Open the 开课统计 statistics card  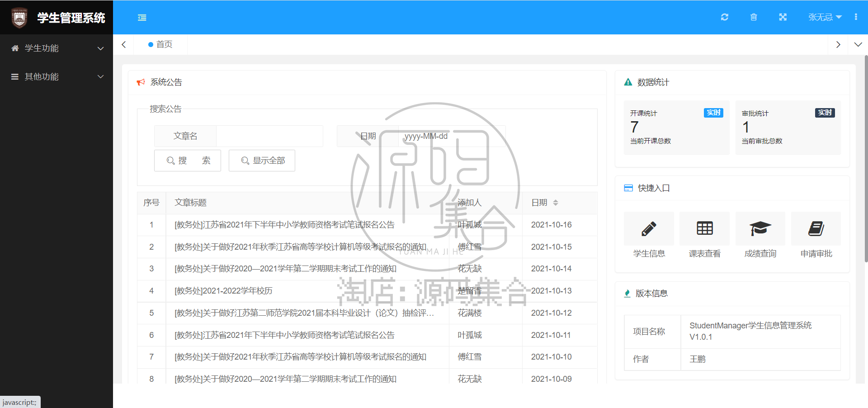click(x=676, y=128)
